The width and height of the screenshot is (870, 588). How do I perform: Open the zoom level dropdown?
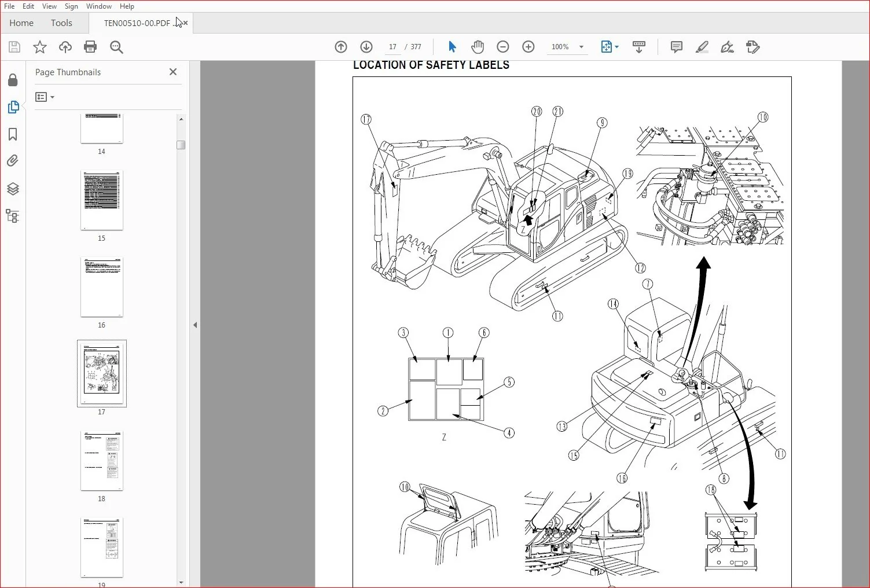coord(581,47)
